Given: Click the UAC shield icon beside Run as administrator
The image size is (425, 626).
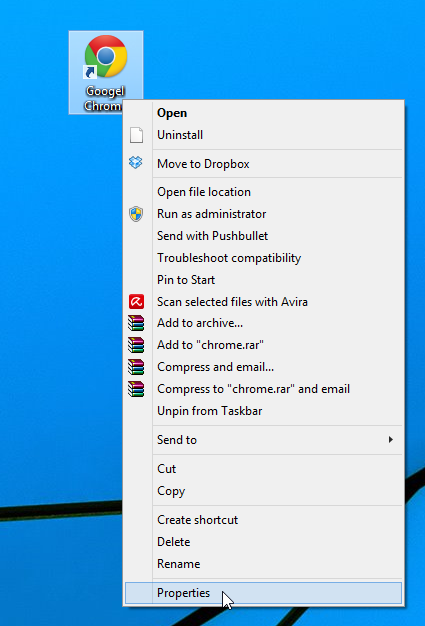Looking at the screenshot, I should [136, 214].
